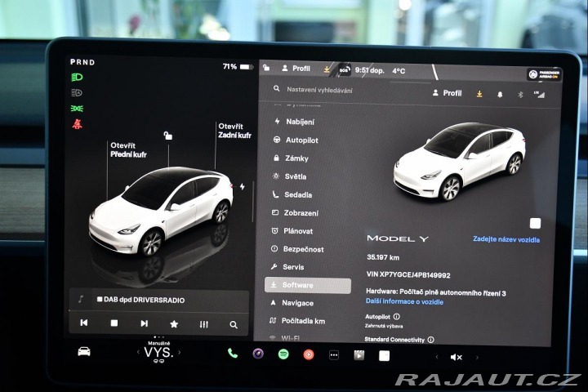Image resolution: width=588 pixels, height=392 pixels.
Task: Open charge port via lightning bolt icon
Action: [243, 186]
